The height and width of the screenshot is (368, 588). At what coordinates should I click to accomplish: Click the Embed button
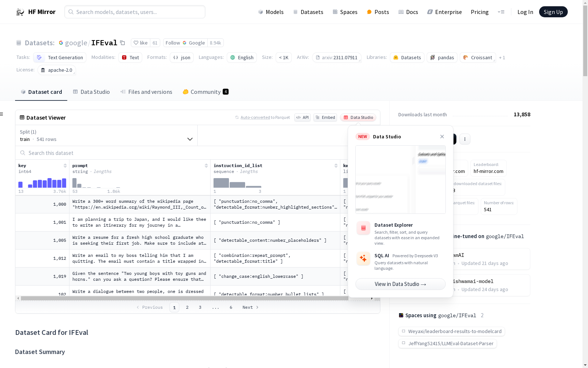(x=325, y=117)
